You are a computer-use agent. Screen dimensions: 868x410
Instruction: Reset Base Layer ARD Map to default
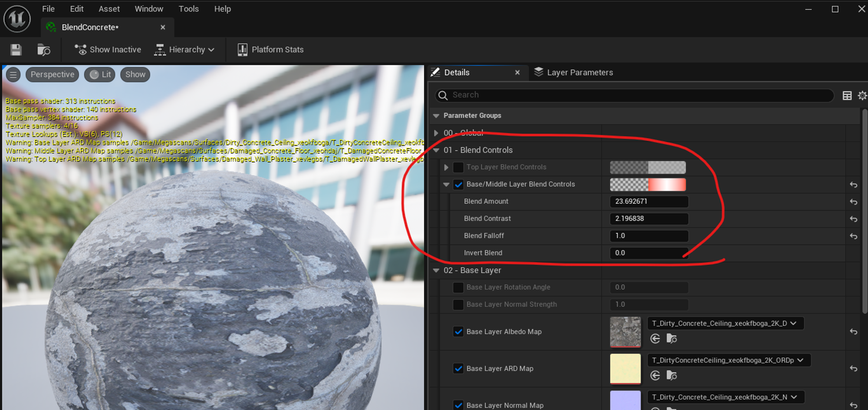854,369
